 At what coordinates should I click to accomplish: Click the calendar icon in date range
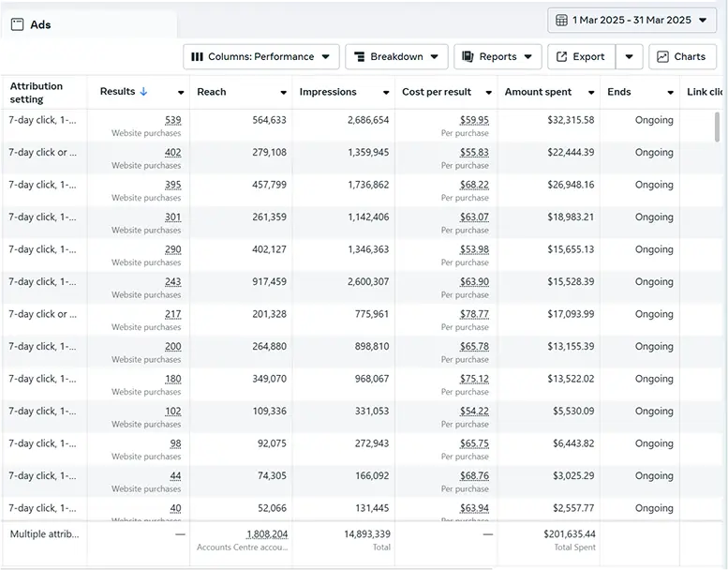pos(561,20)
